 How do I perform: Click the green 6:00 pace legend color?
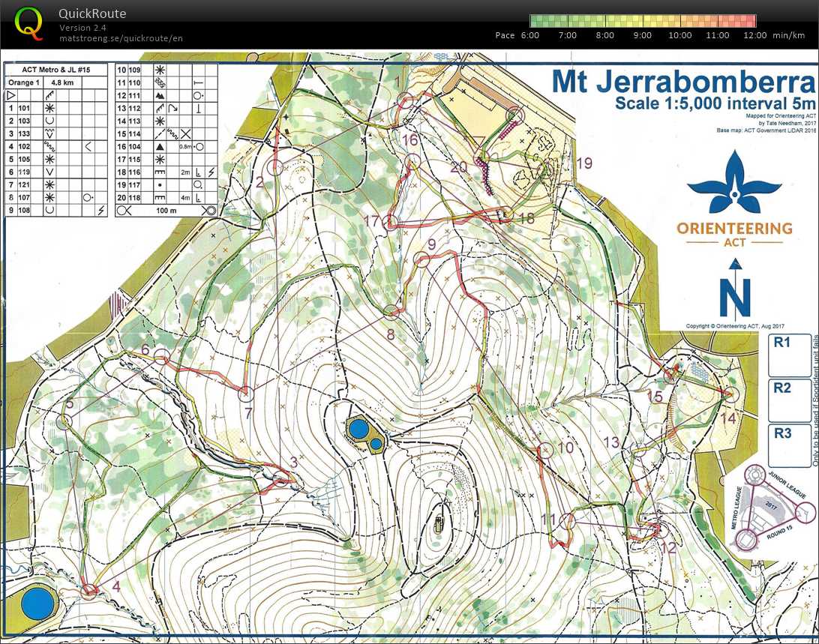click(536, 21)
